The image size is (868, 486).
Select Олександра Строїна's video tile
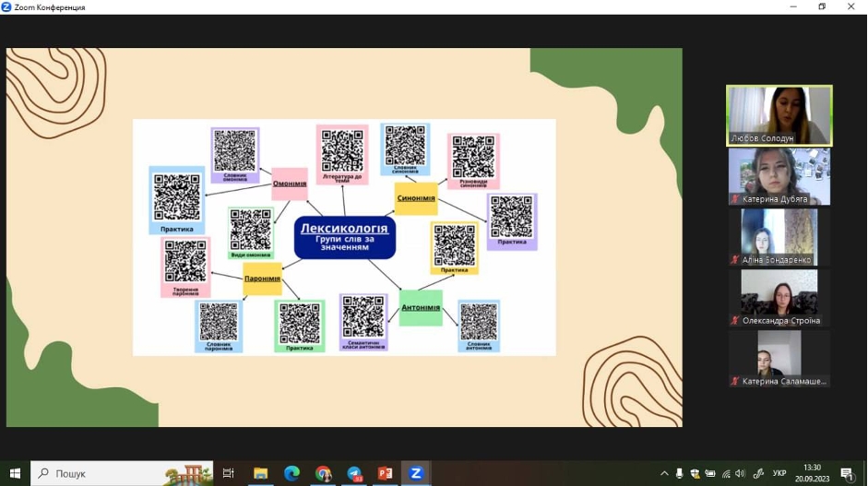click(779, 297)
